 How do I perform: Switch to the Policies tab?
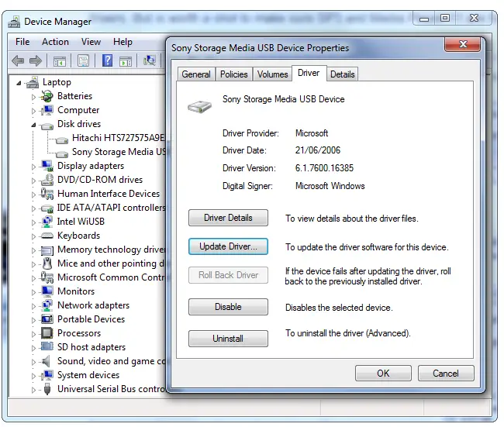pyautogui.click(x=234, y=74)
